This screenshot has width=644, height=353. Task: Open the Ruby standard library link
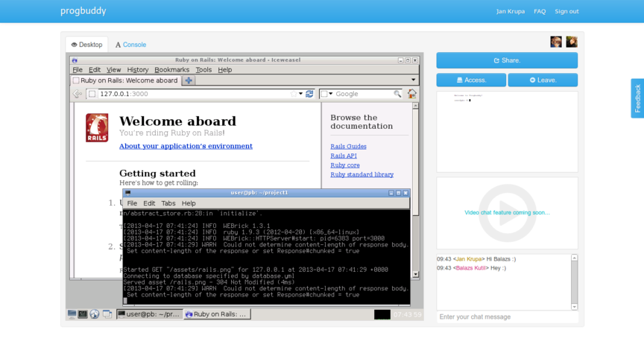click(362, 174)
